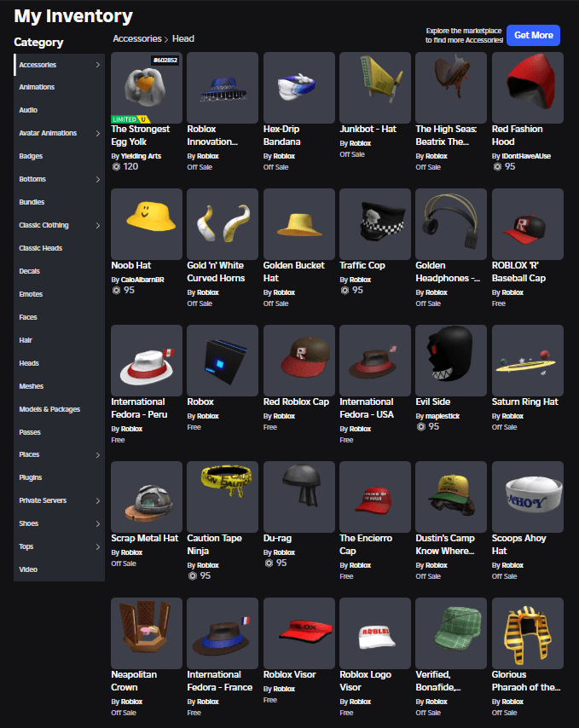Open the Roblox Innovation hat thumbnail
This screenshot has height=728, width=579.
223,88
